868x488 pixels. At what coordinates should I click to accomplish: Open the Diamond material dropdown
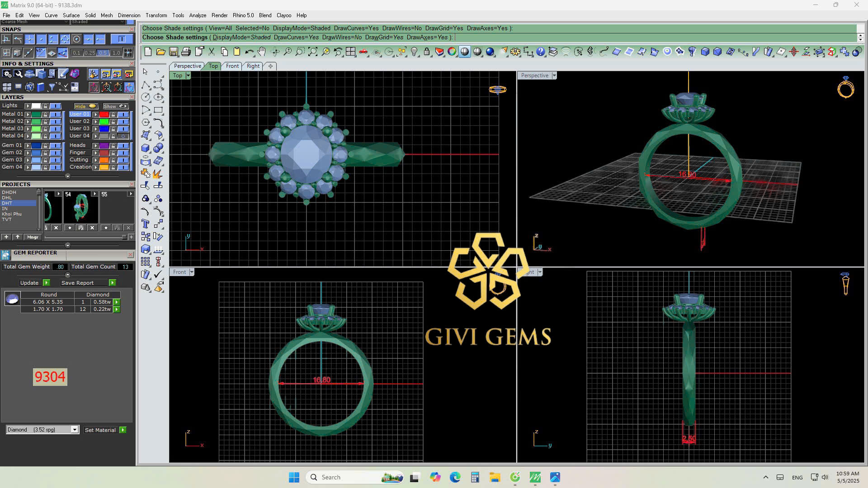coord(75,430)
